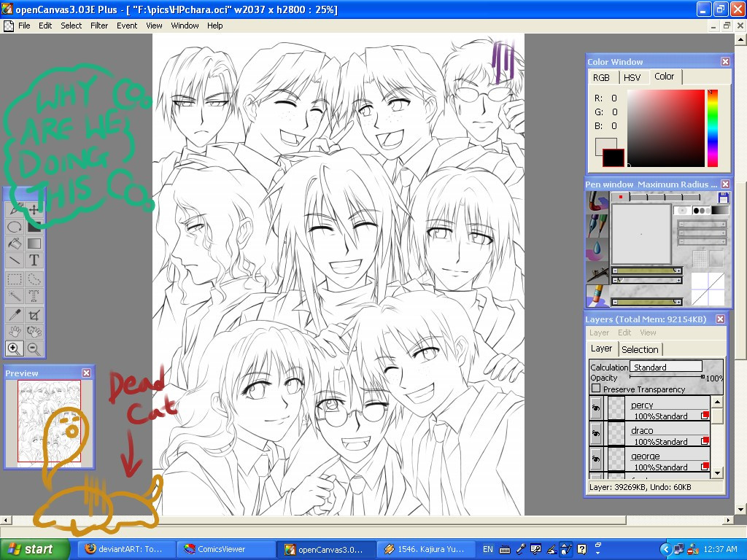Screen dimensions: 747x560
Task: Select the Lasso Selection tool
Action: [x=34, y=279]
